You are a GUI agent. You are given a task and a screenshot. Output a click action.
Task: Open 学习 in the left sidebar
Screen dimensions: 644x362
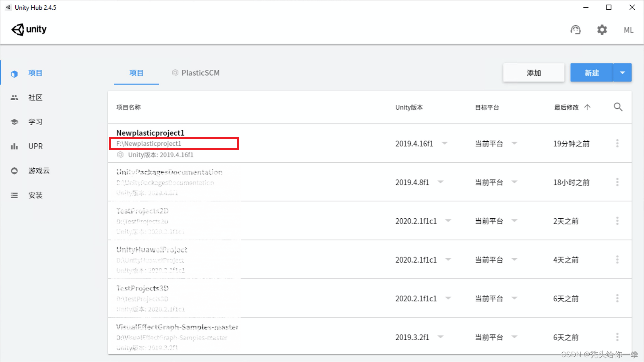35,122
